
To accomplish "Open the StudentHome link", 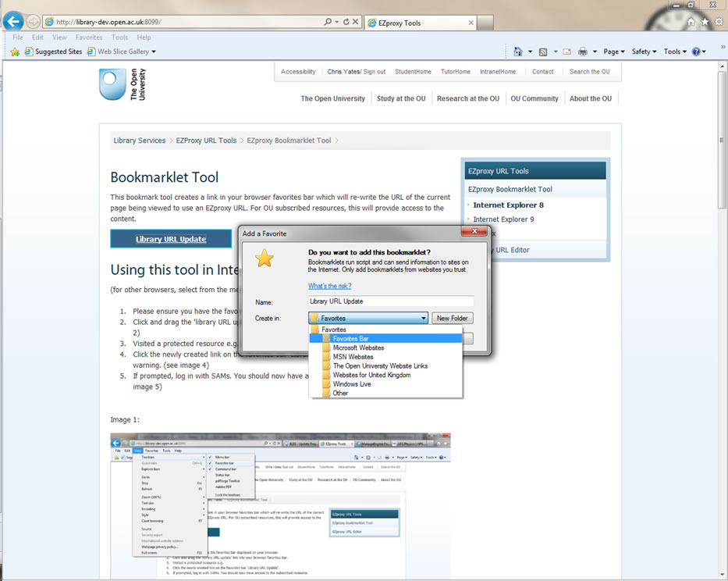I will tap(413, 72).
